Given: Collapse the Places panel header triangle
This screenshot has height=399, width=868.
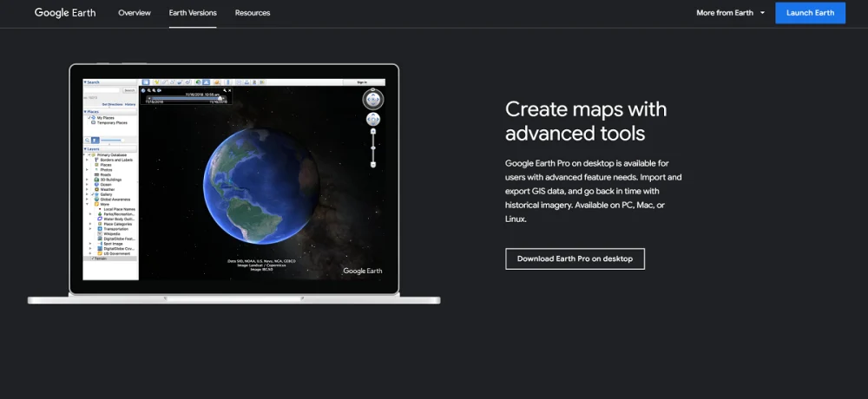Looking at the screenshot, I should (x=85, y=112).
